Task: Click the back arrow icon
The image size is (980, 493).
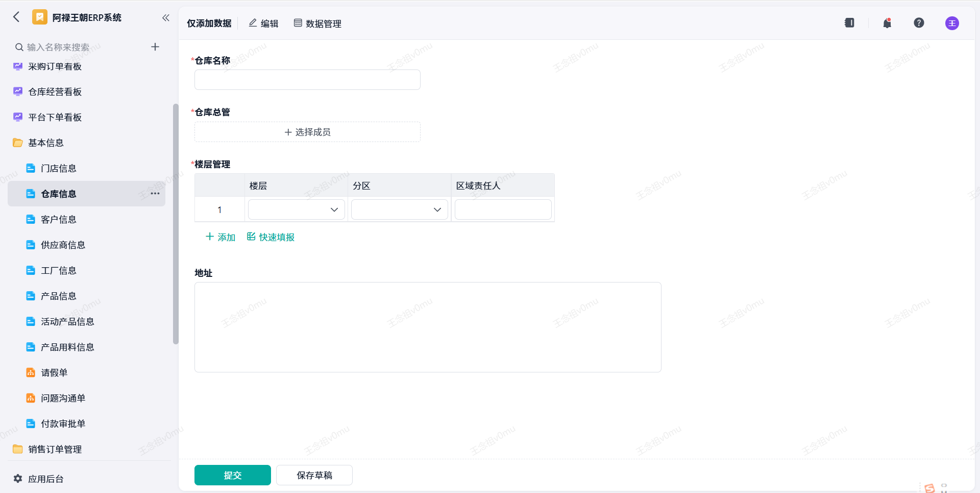Action: click(16, 17)
